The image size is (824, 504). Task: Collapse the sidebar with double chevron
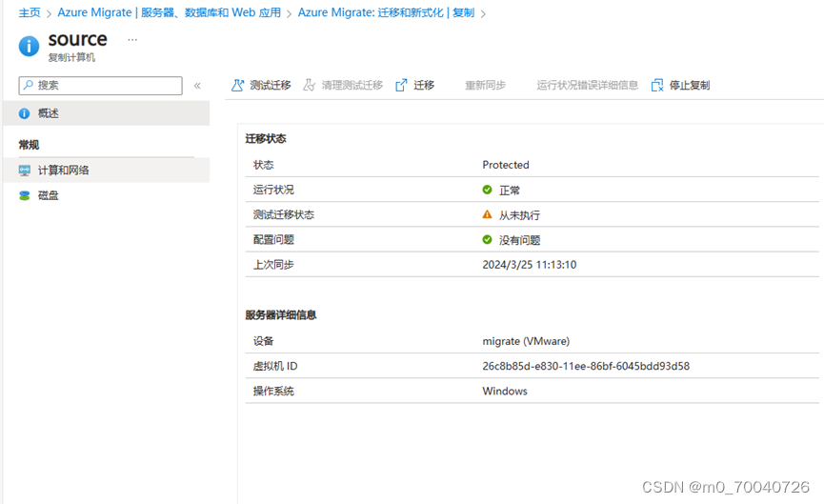click(197, 86)
